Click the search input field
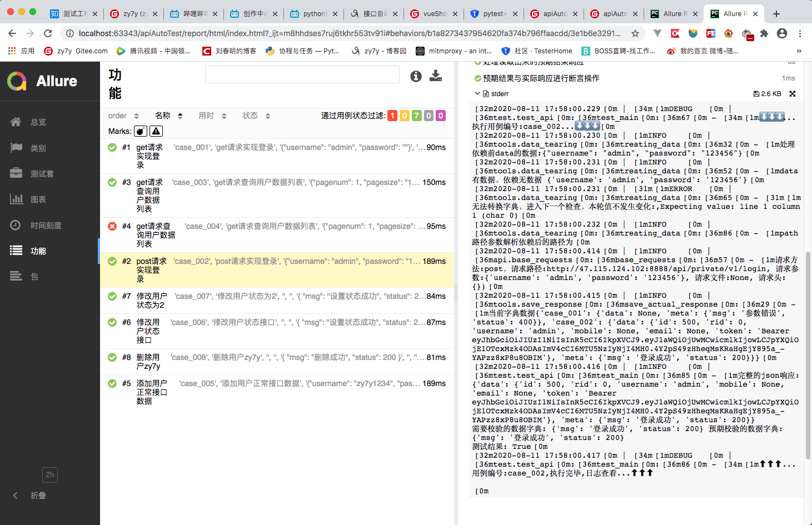Viewport: 812px width, 525px height. tap(302, 74)
